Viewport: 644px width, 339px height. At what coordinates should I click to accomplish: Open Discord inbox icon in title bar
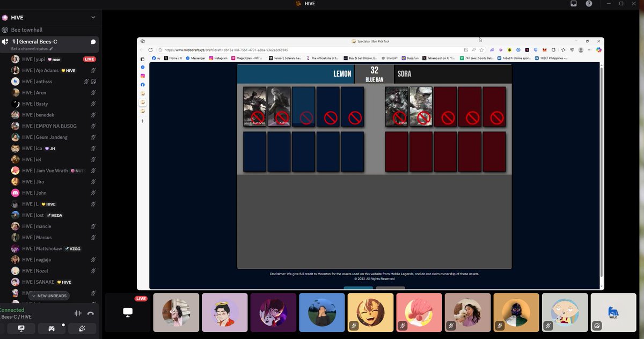[574, 4]
